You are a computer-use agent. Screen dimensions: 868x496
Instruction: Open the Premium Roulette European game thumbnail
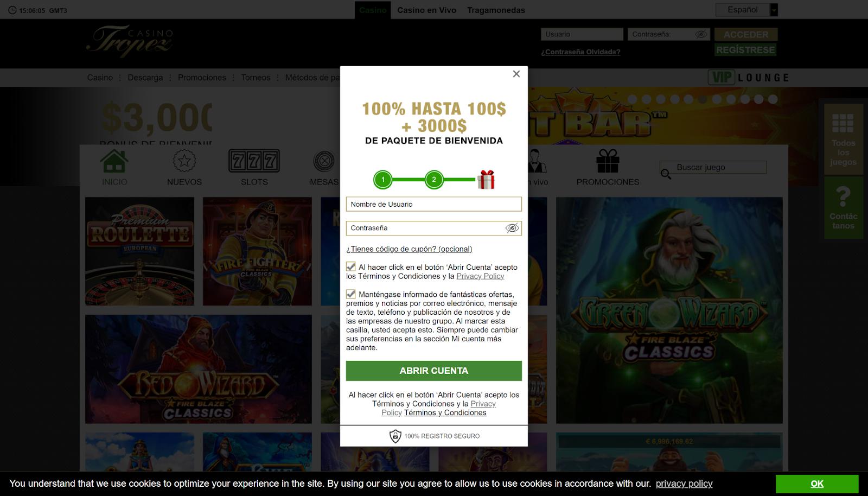point(139,251)
